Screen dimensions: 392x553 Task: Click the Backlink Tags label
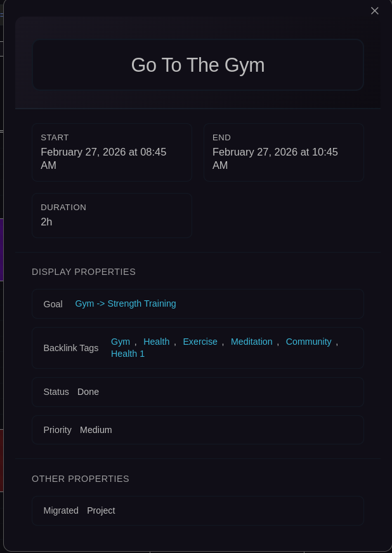coord(71,348)
